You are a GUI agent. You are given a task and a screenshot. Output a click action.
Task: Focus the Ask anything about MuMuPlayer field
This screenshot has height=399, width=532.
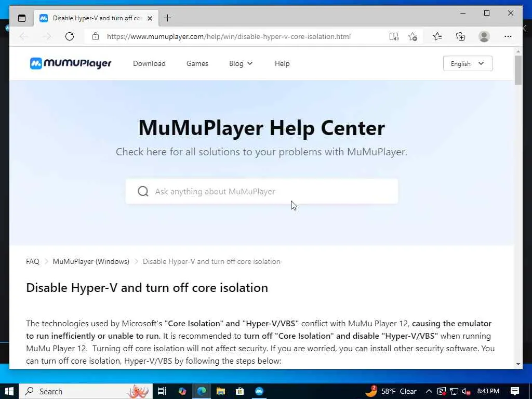pos(262,191)
